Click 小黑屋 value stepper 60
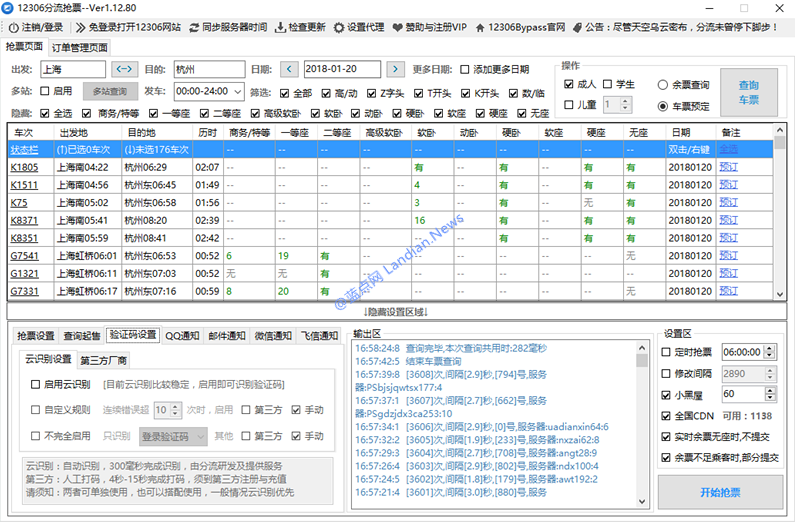This screenshot has width=795, height=522. coord(770,394)
